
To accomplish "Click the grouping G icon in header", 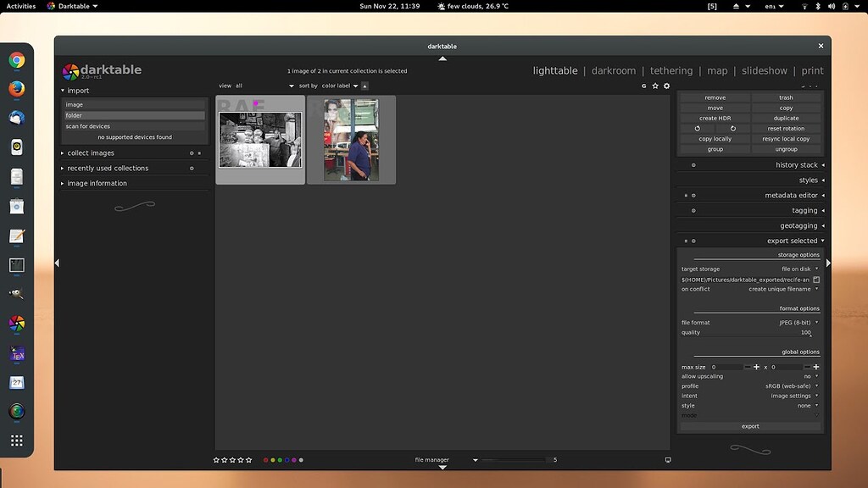I will [644, 86].
